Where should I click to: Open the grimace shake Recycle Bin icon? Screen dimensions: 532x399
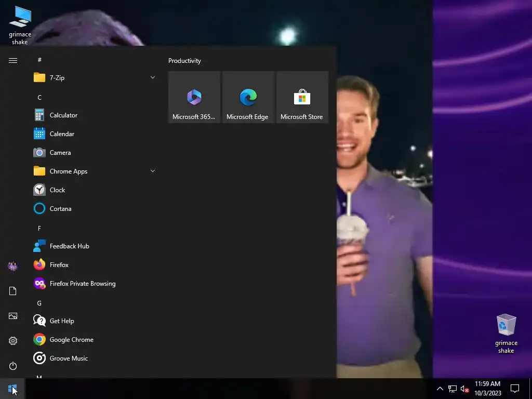click(x=506, y=334)
